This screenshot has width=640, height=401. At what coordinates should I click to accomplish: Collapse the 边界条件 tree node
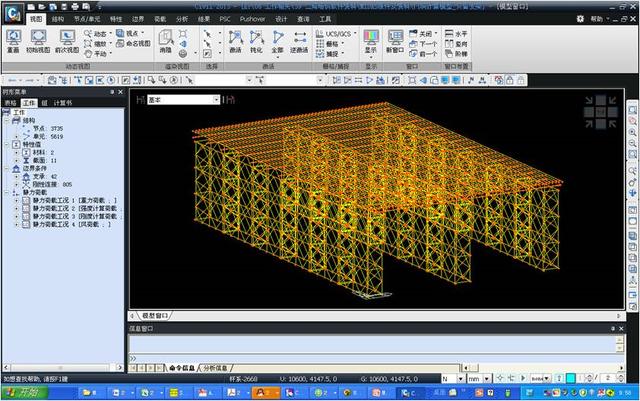pyautogui.click(x=7, y=168)
